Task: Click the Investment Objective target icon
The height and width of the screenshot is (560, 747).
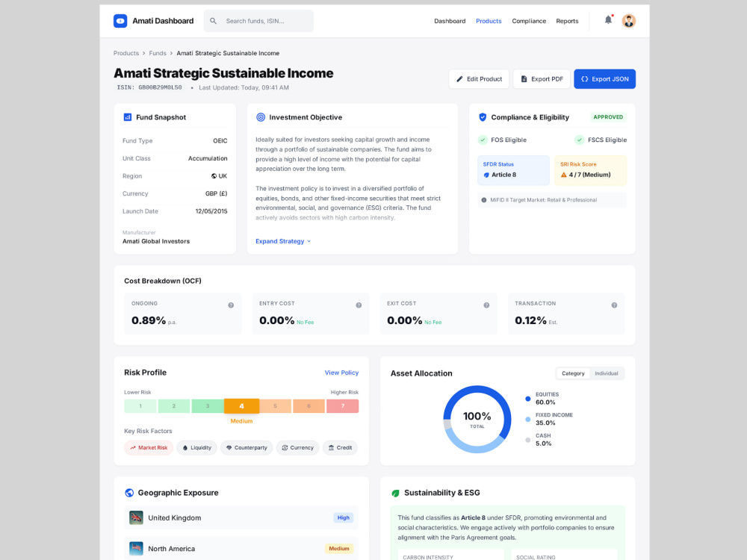Action: [x=261, y=117]
